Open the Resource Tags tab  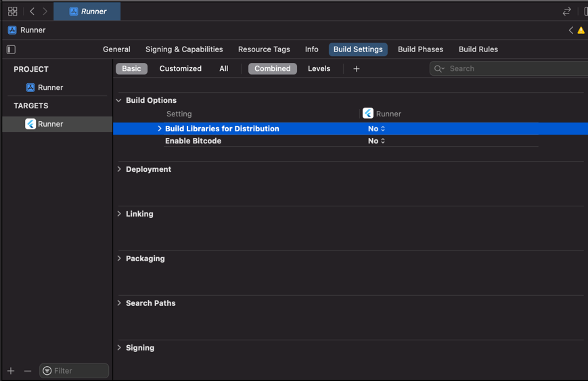(264, 49)
